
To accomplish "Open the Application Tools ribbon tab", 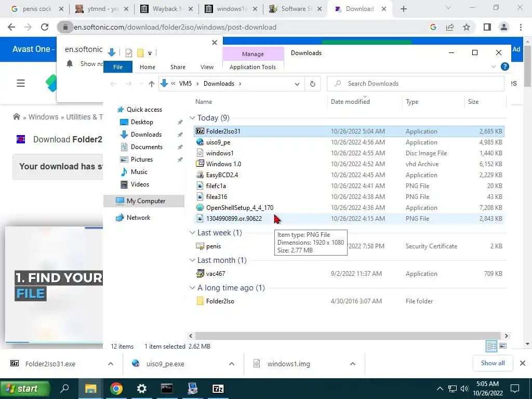I will click(253, 67).
